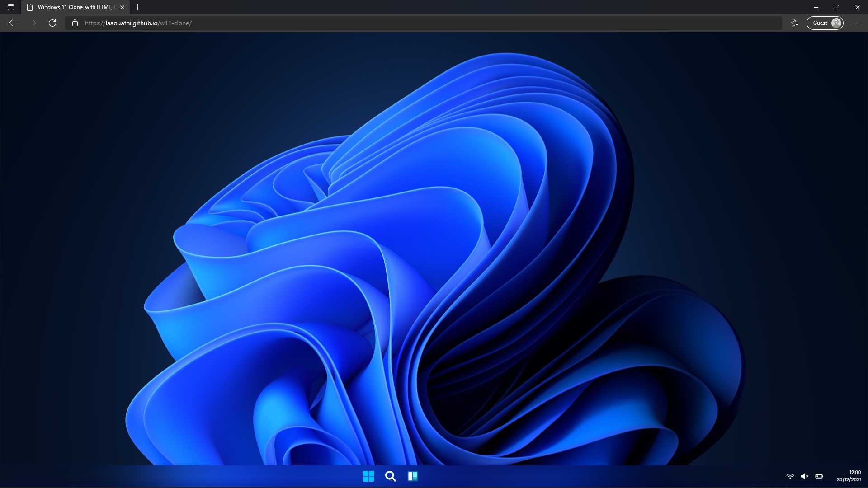Open Search from the taskbar

point(390,476)
